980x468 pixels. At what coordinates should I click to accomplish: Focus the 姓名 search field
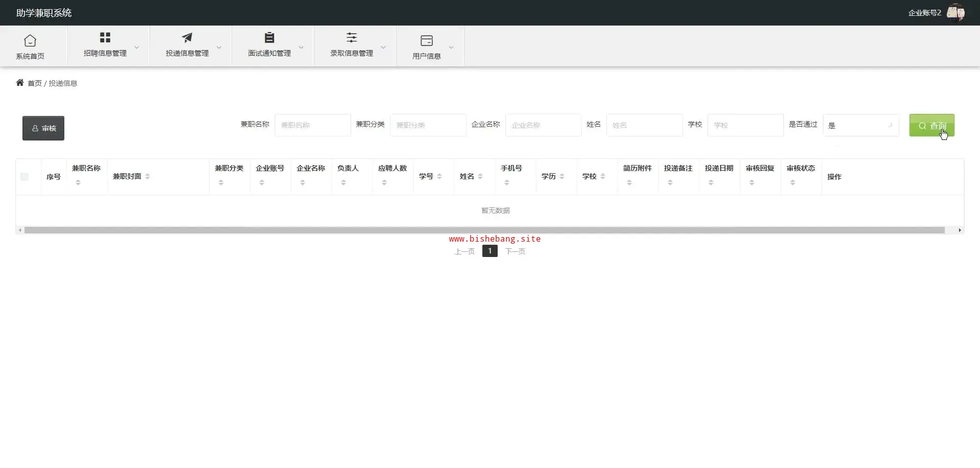644,125
